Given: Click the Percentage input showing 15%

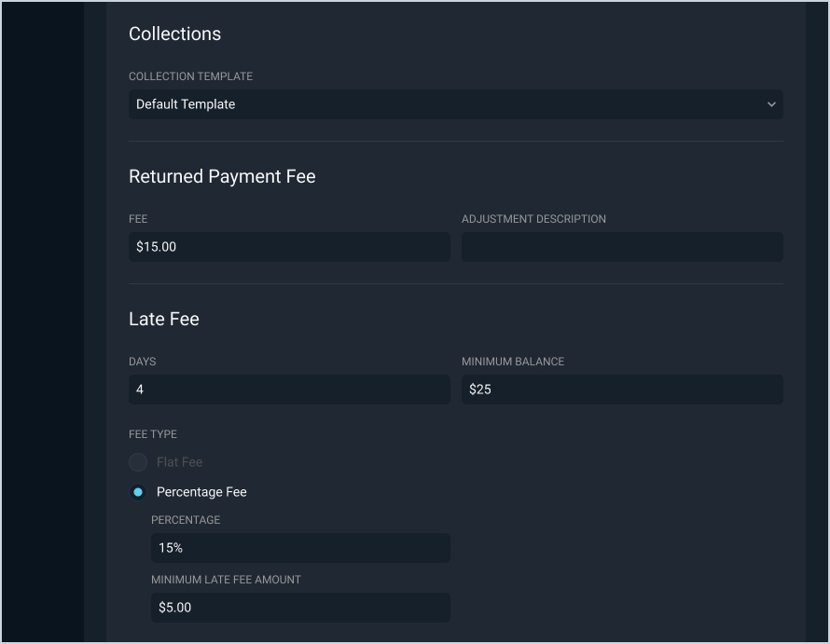Looking at the screenshot, I should tap(300, 548).
